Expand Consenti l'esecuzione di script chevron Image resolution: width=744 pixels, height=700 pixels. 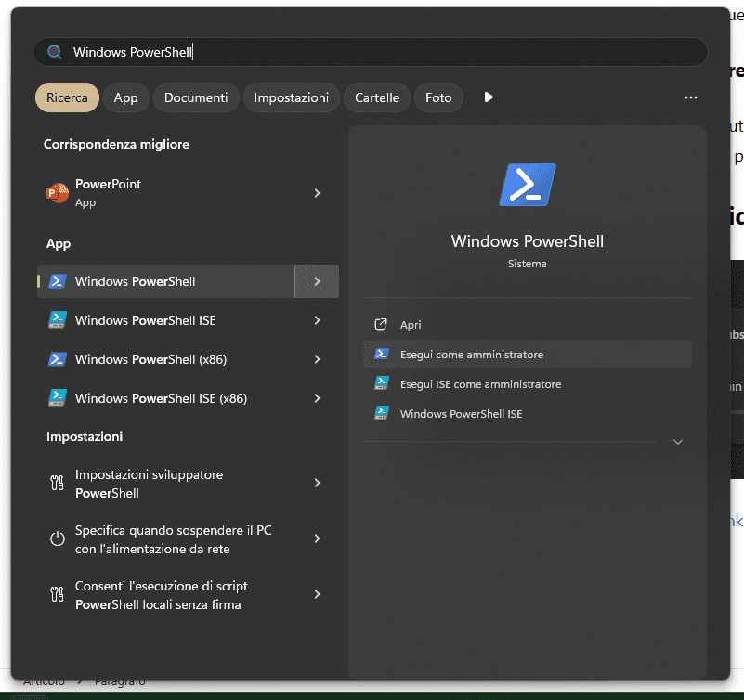(317, 594)
